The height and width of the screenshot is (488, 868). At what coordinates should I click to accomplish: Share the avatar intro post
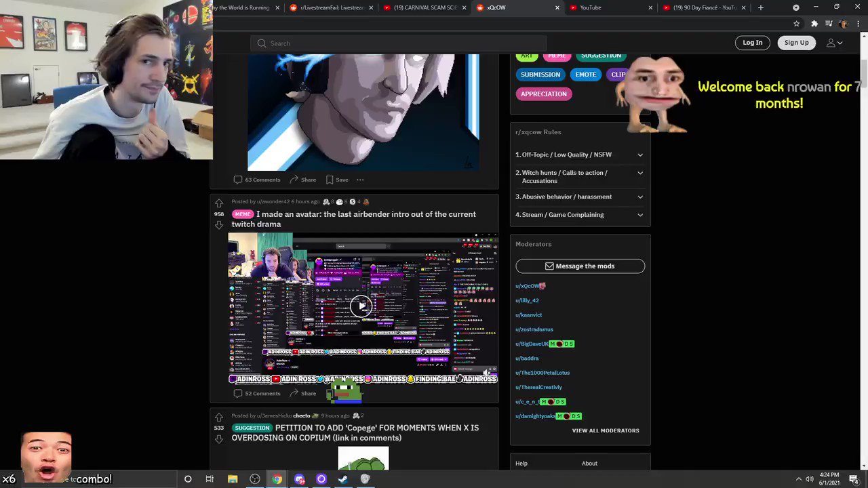click(302, 393)
